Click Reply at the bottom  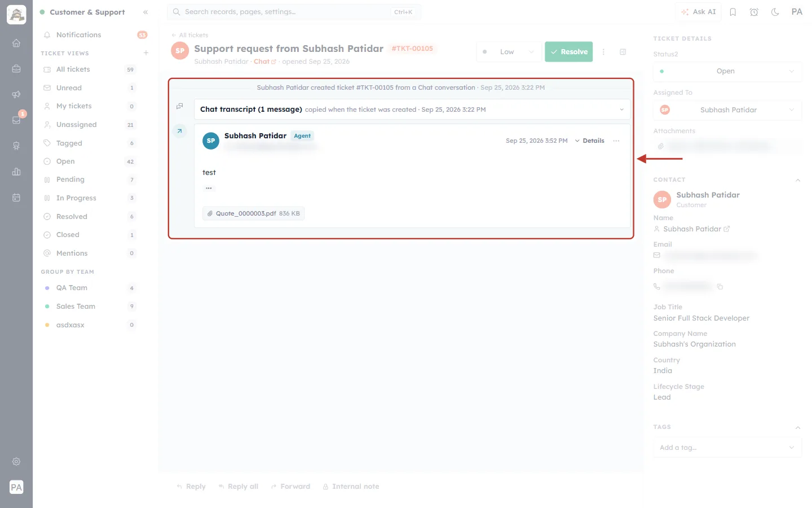(x=191, y=487)
